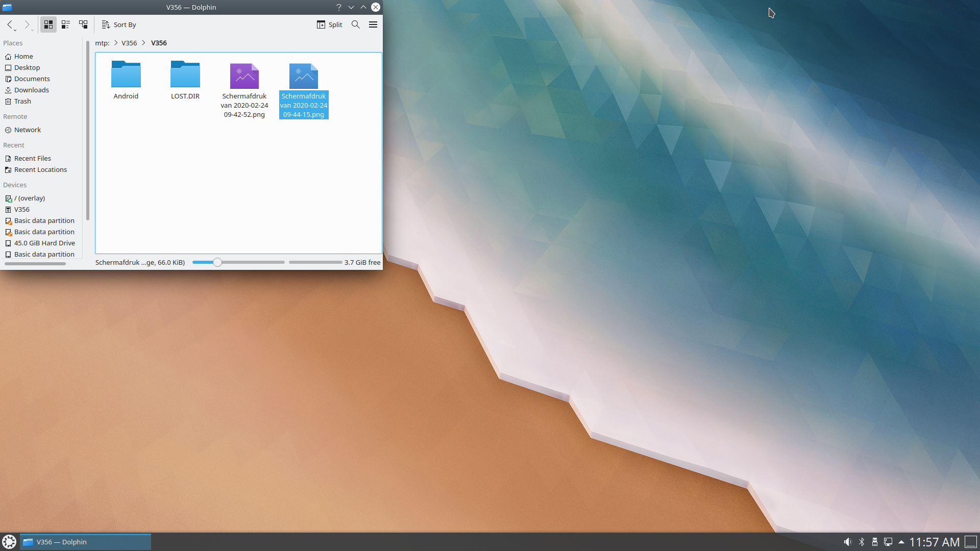980x551 pixels.
Task: Open the Sort By dropdown
Action: point(119,24)
